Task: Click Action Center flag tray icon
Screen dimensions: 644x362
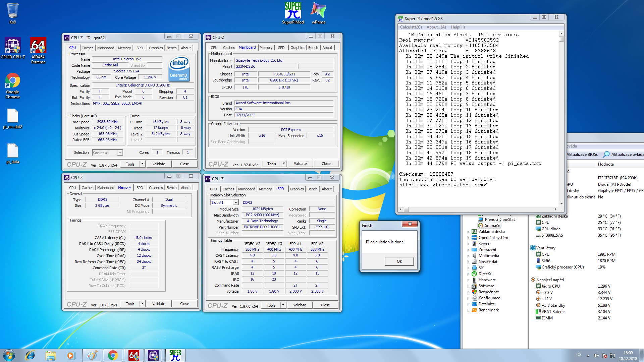Action: [604, 356]
